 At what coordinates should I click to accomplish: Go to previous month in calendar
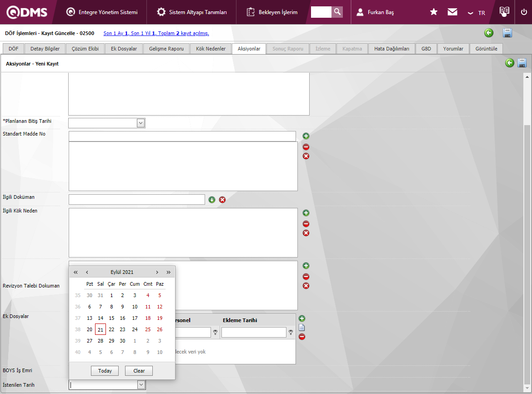(87, 272)
